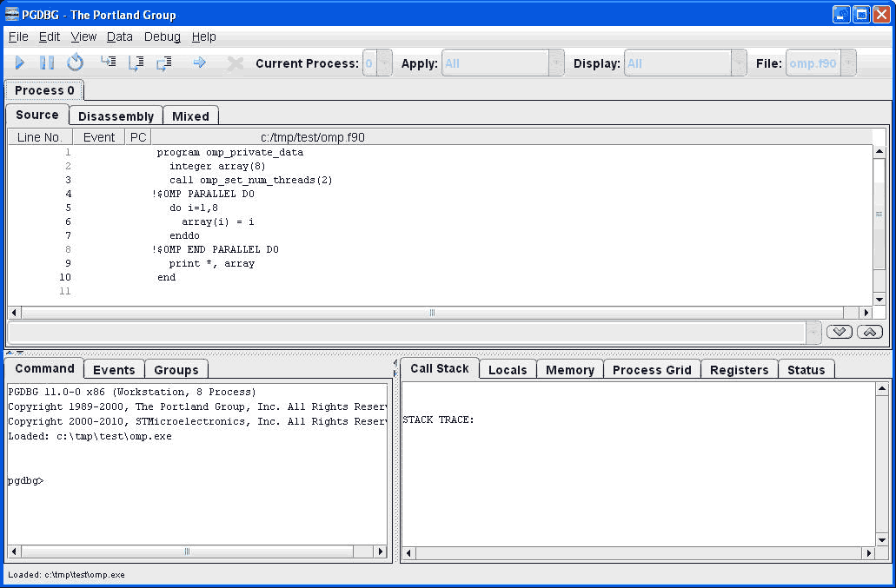Click the Call Stack pane scrollbar down arrow
Image resolution: width=896 pixels, height=588 pixels.
pos(882,539)
